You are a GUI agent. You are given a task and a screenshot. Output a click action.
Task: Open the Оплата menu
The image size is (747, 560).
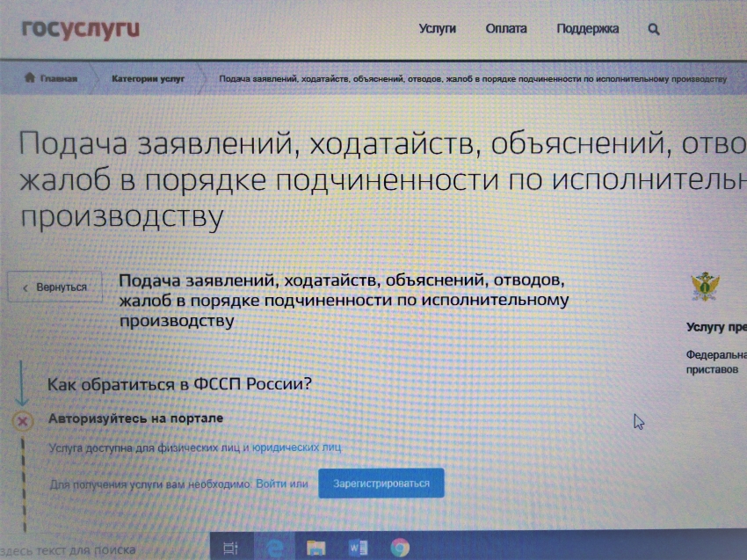(506, 29)
